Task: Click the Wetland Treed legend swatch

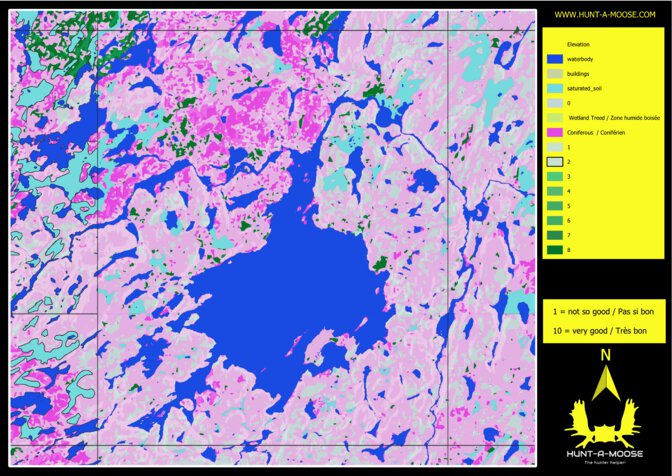Action: 555,118
